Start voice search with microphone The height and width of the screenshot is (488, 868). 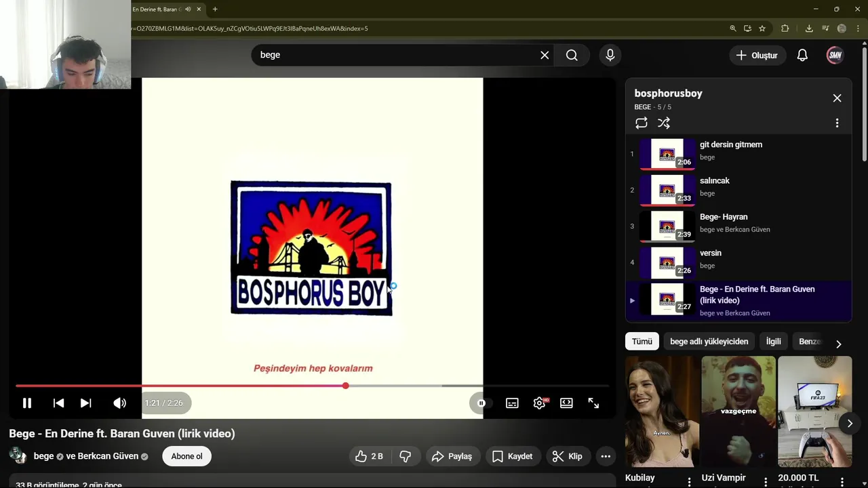(x=610, y=55)
